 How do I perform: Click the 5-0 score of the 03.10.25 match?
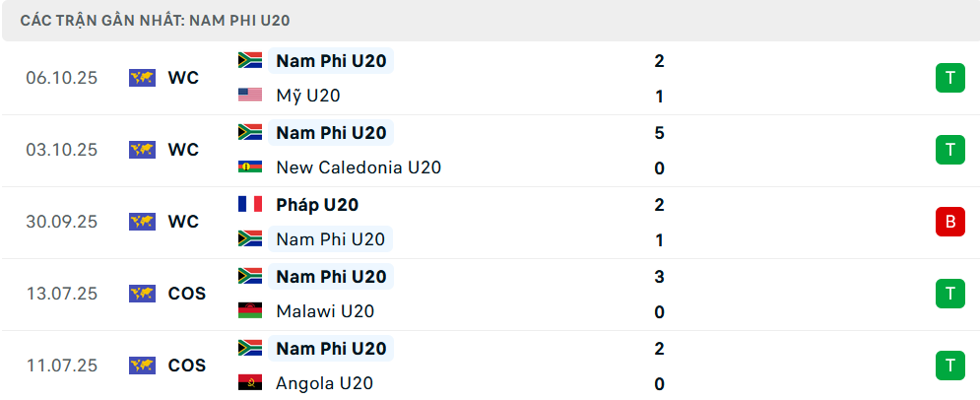pos(659,150)
